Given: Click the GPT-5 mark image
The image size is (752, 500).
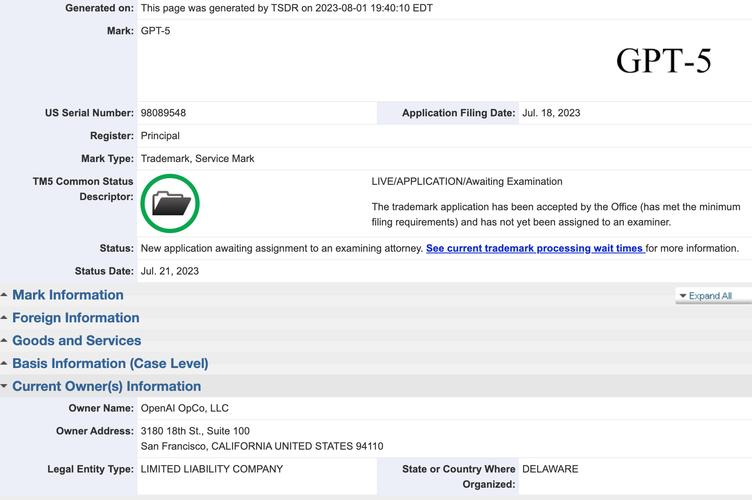Looking at the screenshot, I should click(663, 61).
